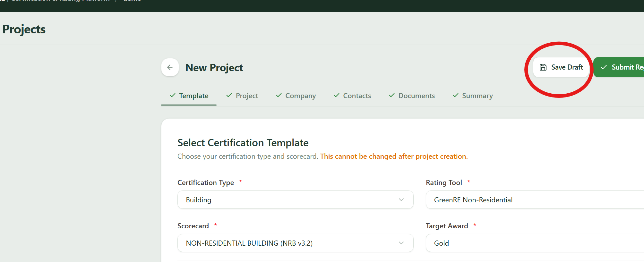
Task: Open the Summary tab
Action: pyautogui.click(x=473, y=96)
